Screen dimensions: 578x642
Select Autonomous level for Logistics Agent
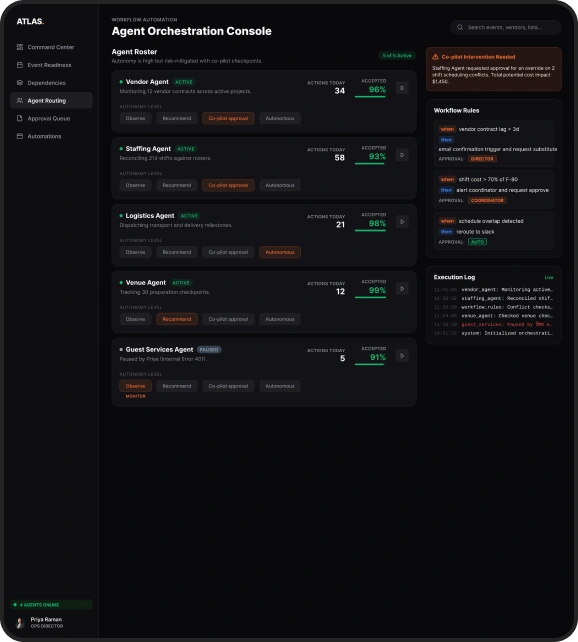[280, 252]
